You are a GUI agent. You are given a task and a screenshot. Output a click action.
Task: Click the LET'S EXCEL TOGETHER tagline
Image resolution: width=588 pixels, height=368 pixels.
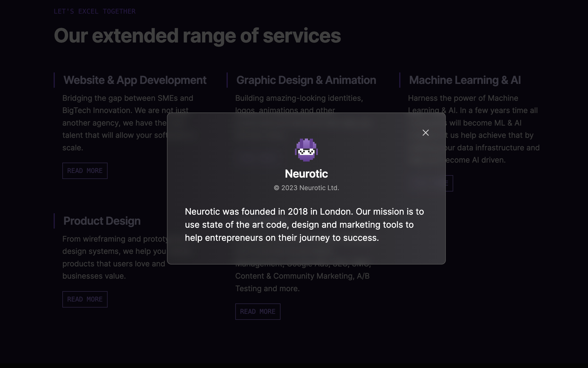[x=95, y=11]
